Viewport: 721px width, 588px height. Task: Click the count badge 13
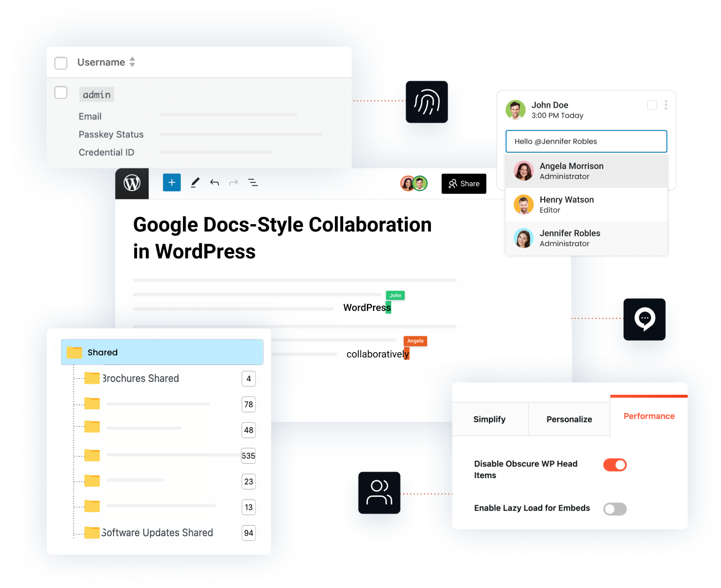point(249,507)
